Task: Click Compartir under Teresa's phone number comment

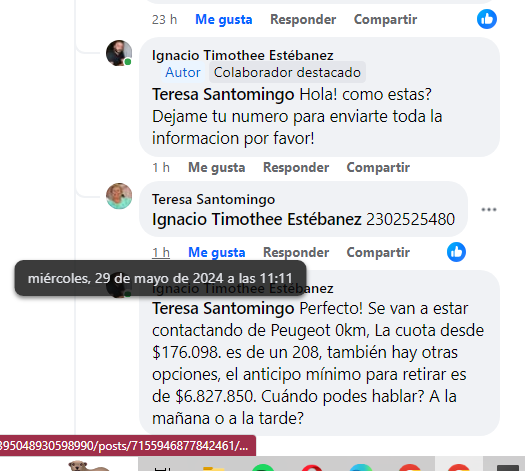Action: (378, 252)
